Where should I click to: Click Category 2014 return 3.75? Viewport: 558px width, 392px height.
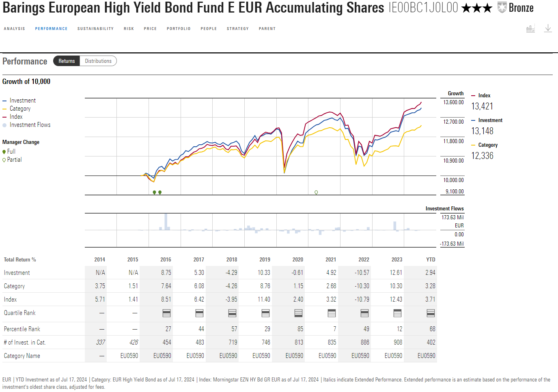click(x=100, y=286)
